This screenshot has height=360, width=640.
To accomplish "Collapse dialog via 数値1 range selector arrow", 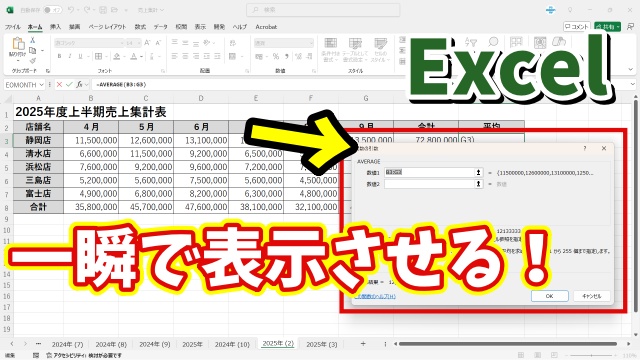I will point(478,173).
